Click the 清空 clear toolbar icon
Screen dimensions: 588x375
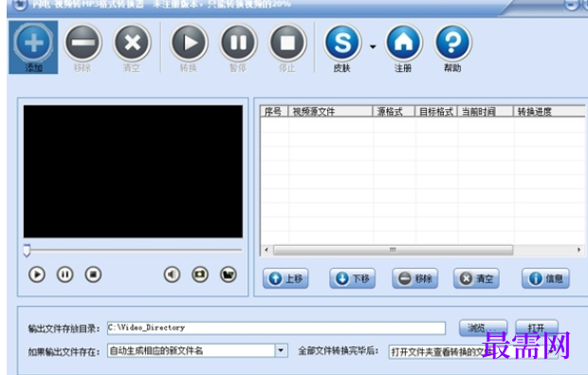(x=132, y=47)
